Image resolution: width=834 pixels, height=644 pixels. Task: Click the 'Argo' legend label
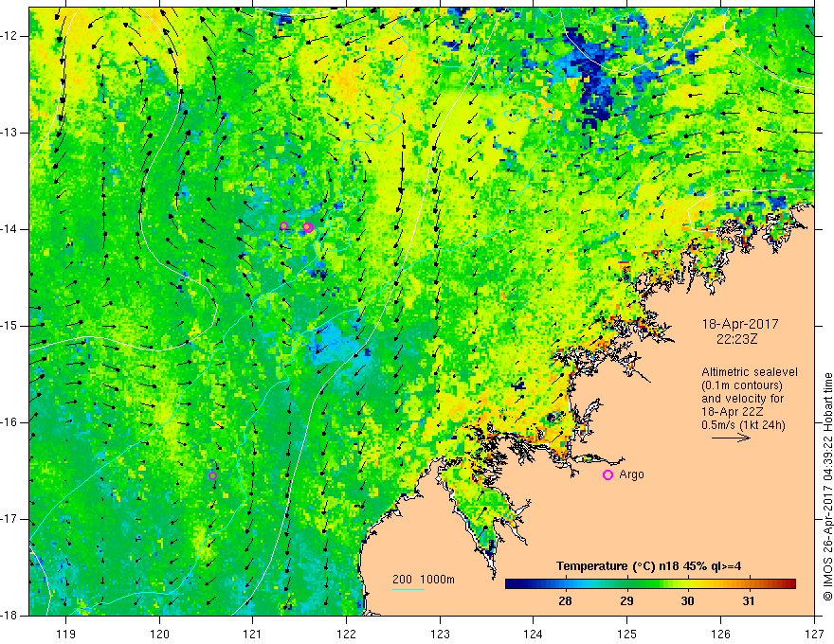point(631,474)
